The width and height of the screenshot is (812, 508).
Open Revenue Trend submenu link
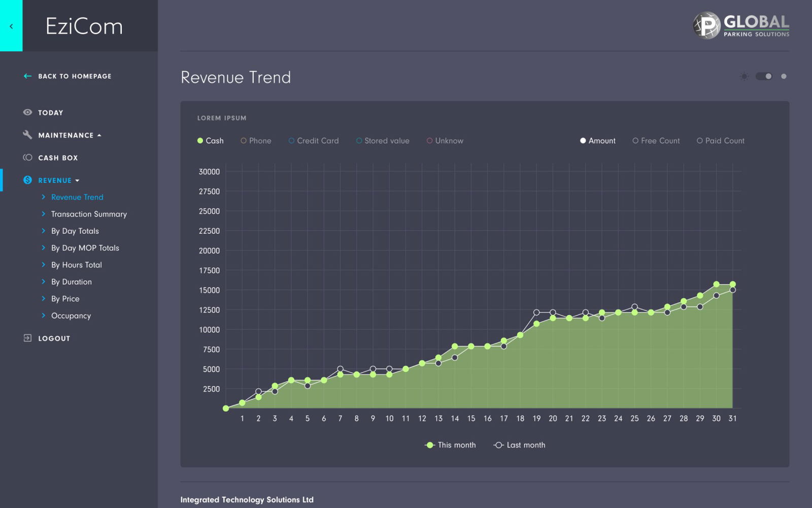click(77, 197)
